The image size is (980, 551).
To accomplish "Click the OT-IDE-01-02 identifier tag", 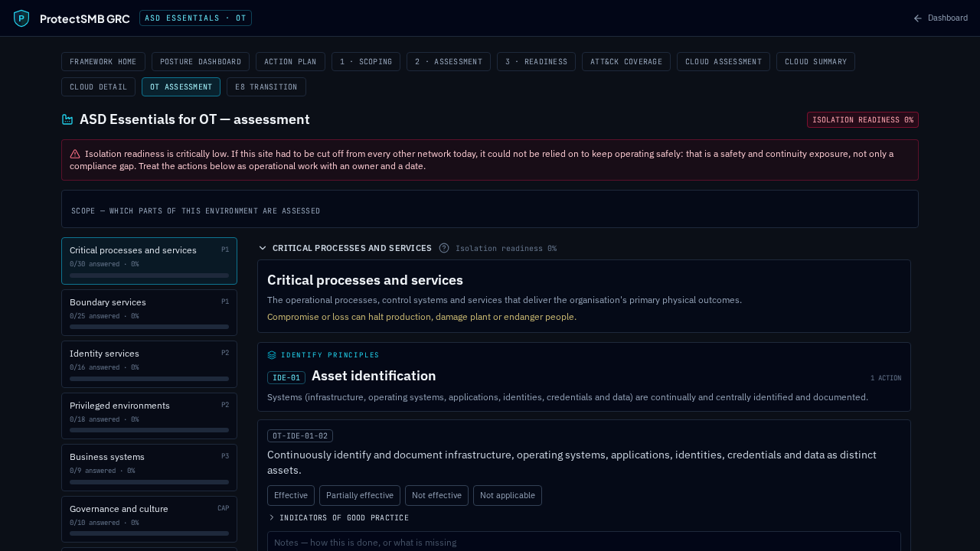I will click(300, 436).
